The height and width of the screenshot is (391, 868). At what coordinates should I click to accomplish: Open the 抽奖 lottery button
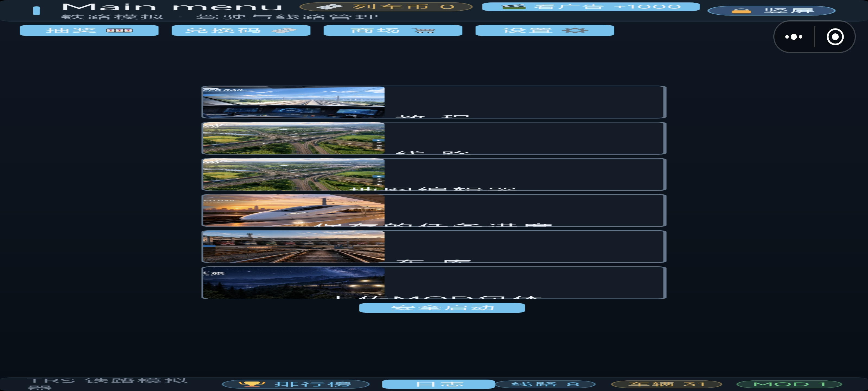(89, 30)
